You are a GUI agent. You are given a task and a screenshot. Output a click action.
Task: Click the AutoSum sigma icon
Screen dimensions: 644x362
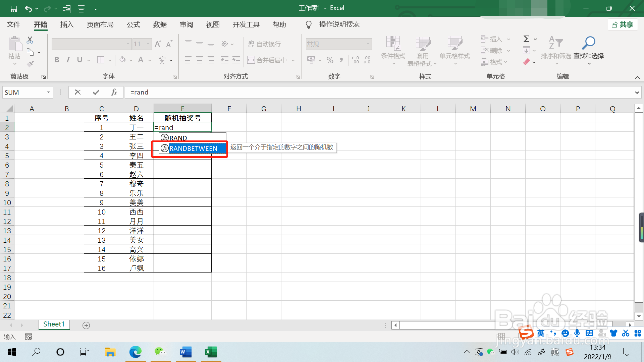(527, 39)
